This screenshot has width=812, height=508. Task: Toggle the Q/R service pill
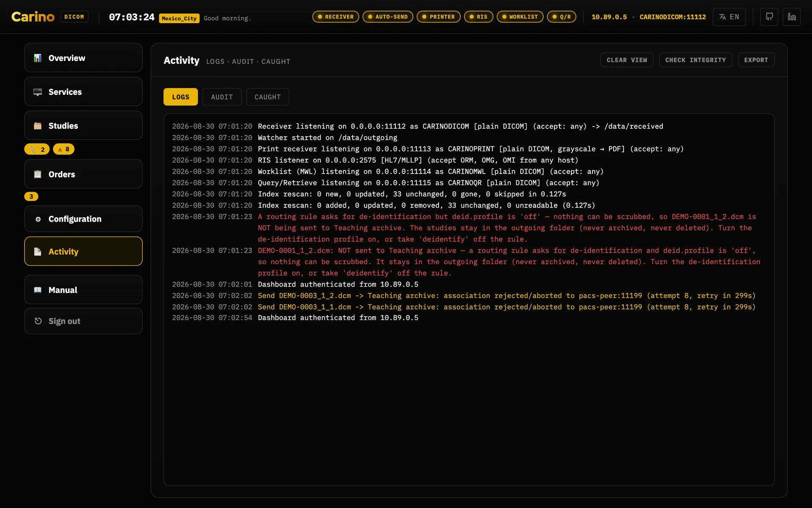click(562, 17)
